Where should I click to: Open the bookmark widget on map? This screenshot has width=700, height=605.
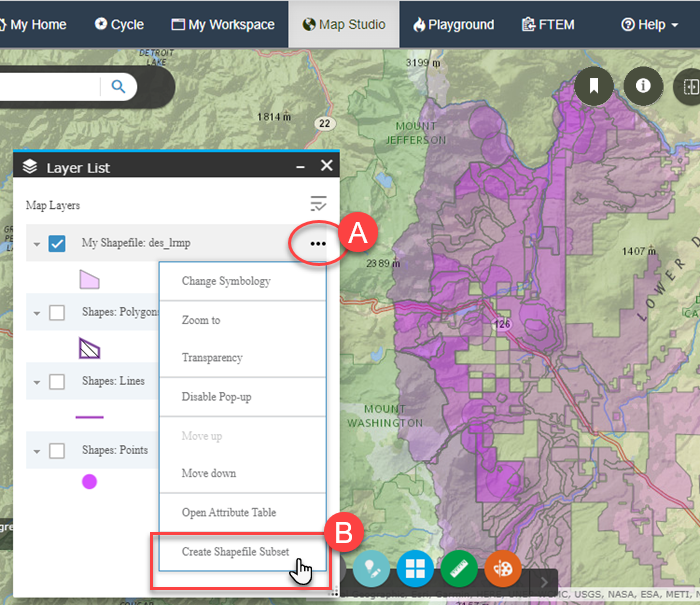point(594,86)
